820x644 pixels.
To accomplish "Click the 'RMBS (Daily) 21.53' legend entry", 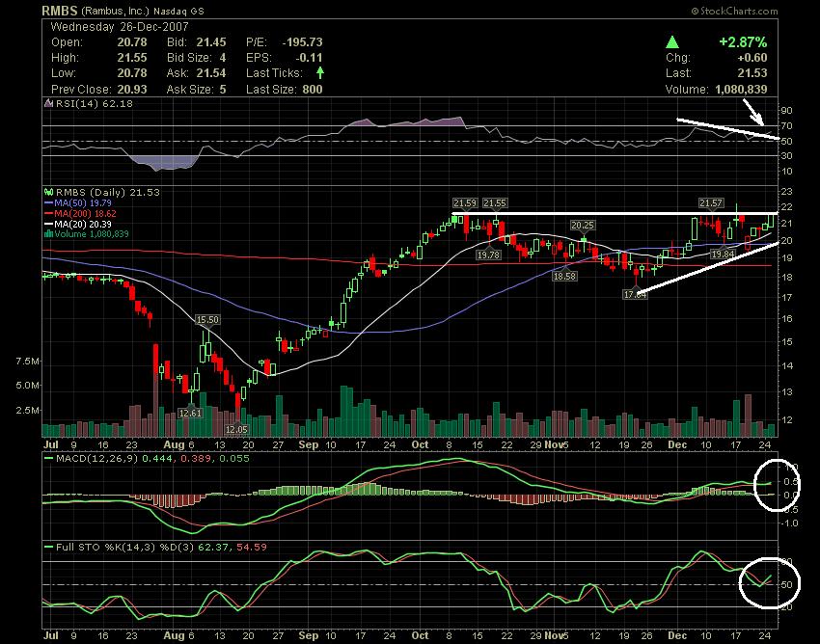I will 108,193.
